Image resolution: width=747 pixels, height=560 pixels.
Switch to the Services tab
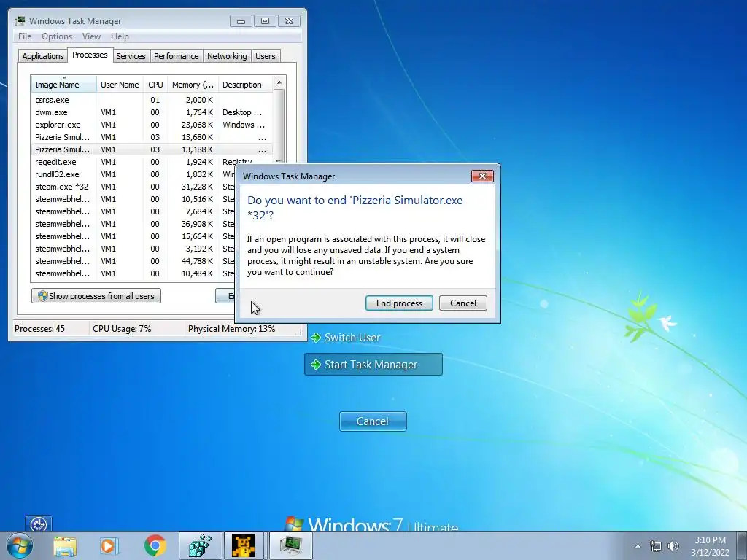pyautogui.click(x=131, y=56)
